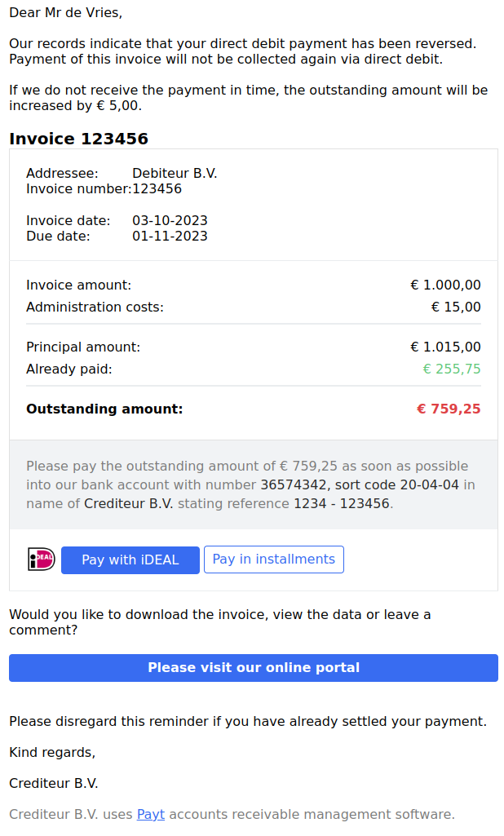The image size is (504, 836).
Task: Click the bank account number 36574342
Action: pyautogui.click(x=294, y=484)
